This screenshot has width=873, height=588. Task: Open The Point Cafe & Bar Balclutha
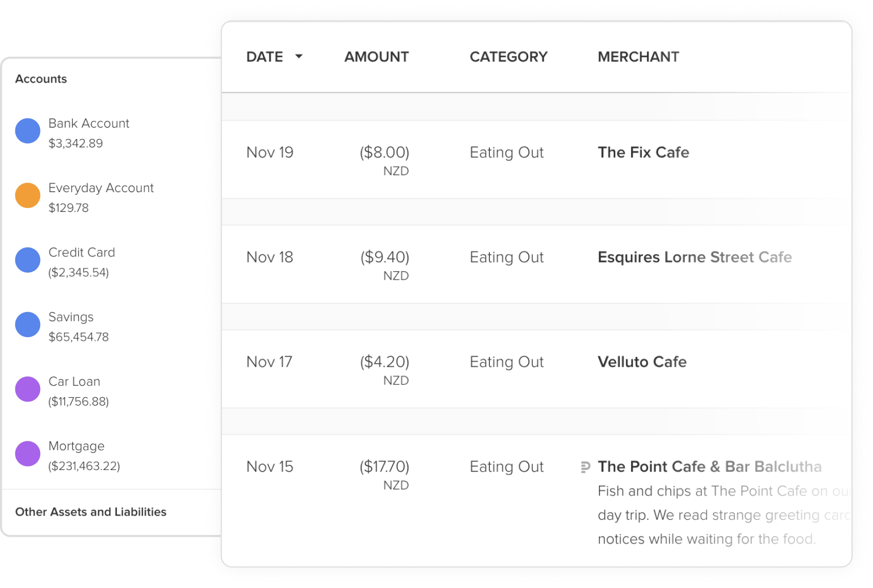pos(709,467)
